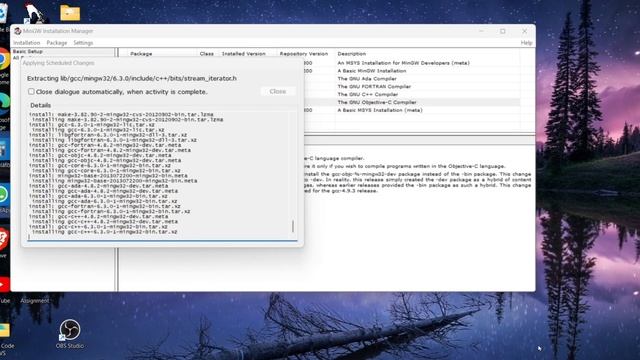640x360 pixels.
Task: Click log line 'install: make-3.82.90-2-mingw32-cvs-20120902-bin.tar.lzma'
Action: click(121, 115)
